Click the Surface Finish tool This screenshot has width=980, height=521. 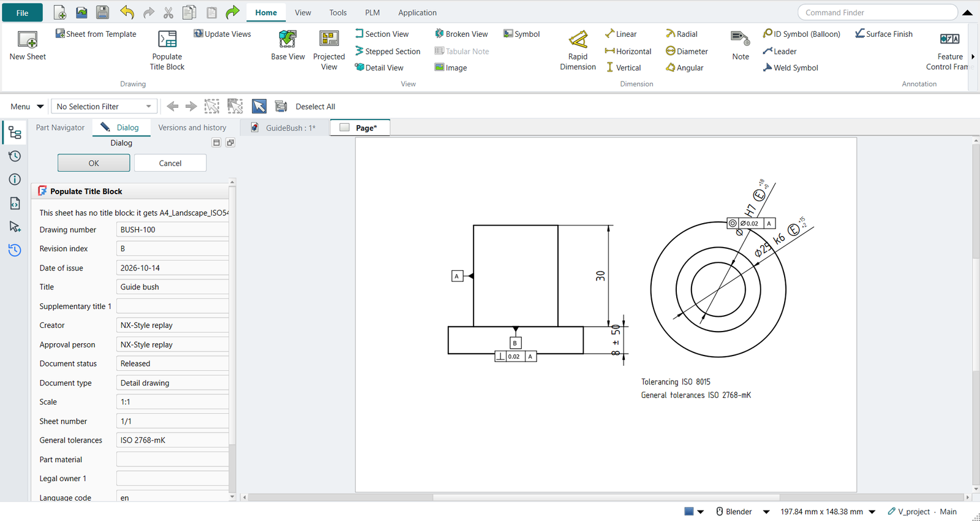[884, 34]
